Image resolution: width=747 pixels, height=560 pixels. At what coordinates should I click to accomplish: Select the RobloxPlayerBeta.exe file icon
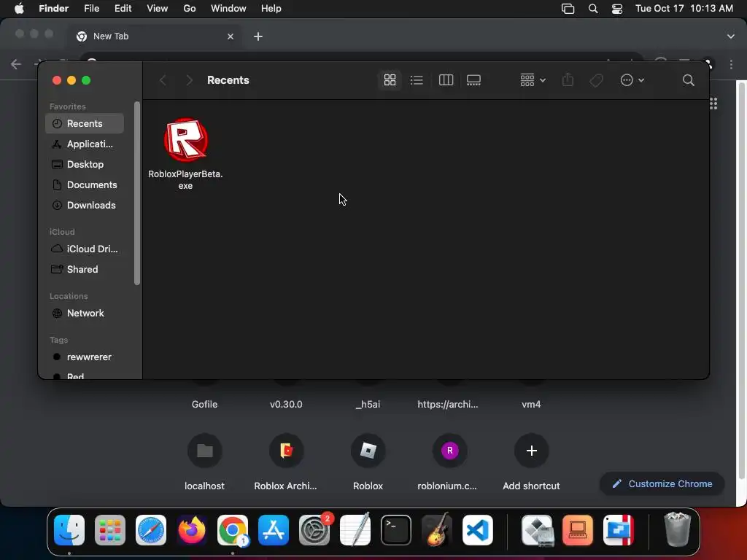tap(186, 140)
